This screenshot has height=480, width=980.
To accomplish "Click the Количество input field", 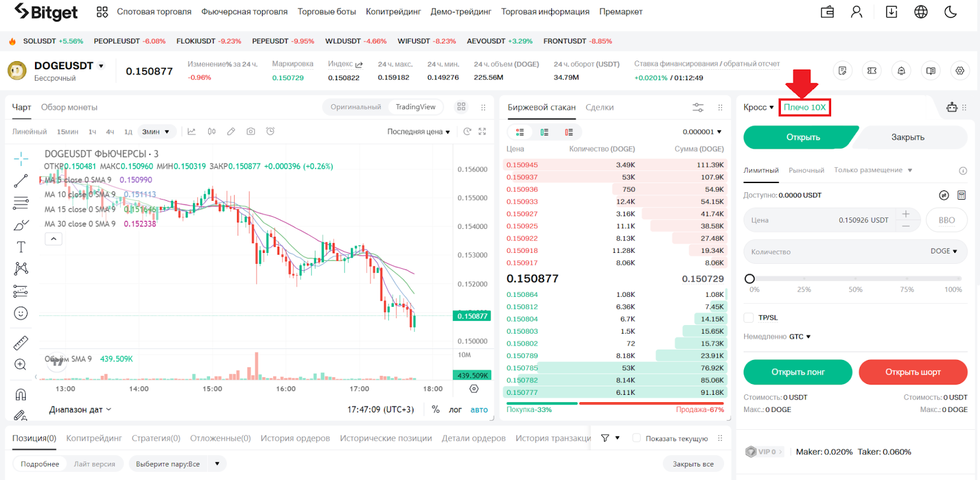I will point(833,252).
